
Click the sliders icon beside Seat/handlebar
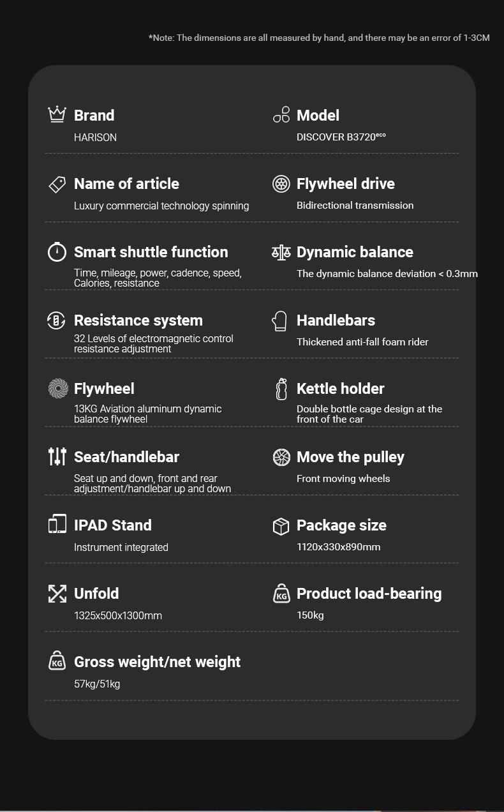[x=57, y=456]
